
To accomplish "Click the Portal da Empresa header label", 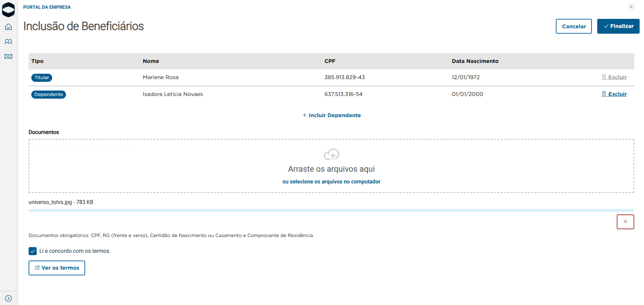I will click(47, 7).
